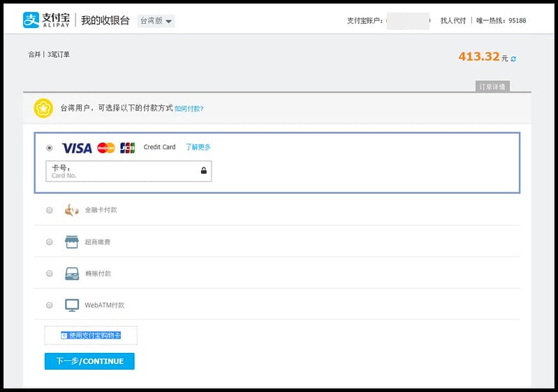Click the 支付宝账户 label text
This screenshot has height=392, width=558.
pyautogui.click(x=365, y=21)
